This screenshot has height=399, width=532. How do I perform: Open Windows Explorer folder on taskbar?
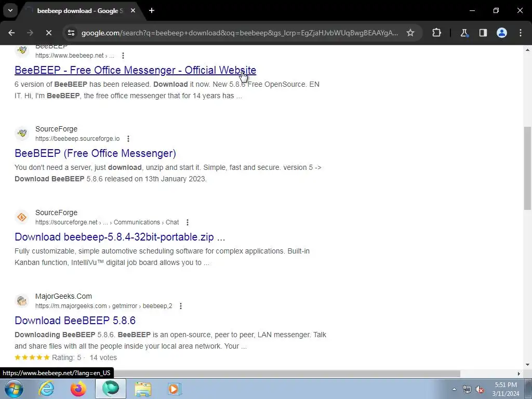tap(143, 389)
